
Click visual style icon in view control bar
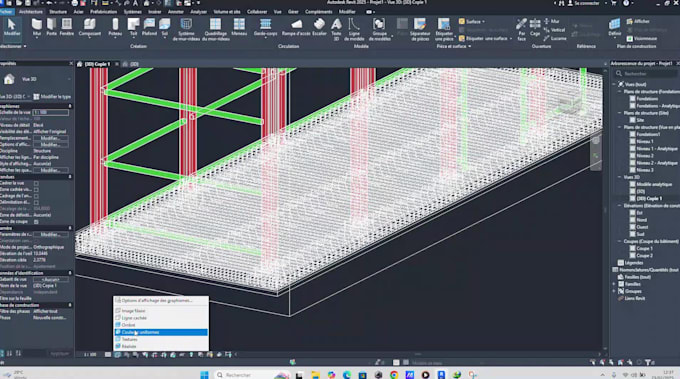(x=118, y=355)
